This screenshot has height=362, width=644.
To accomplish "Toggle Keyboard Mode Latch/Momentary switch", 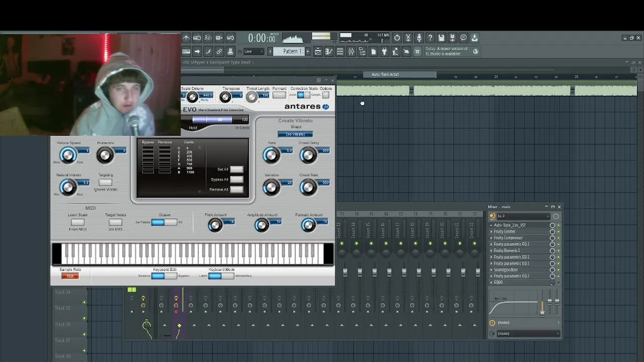I will pos(221,276).
